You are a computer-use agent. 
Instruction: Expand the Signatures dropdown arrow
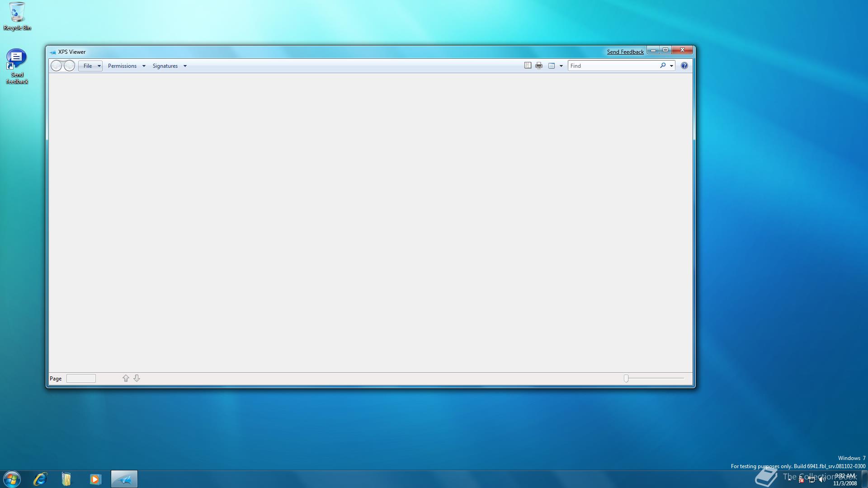click(x=185, y=66)
